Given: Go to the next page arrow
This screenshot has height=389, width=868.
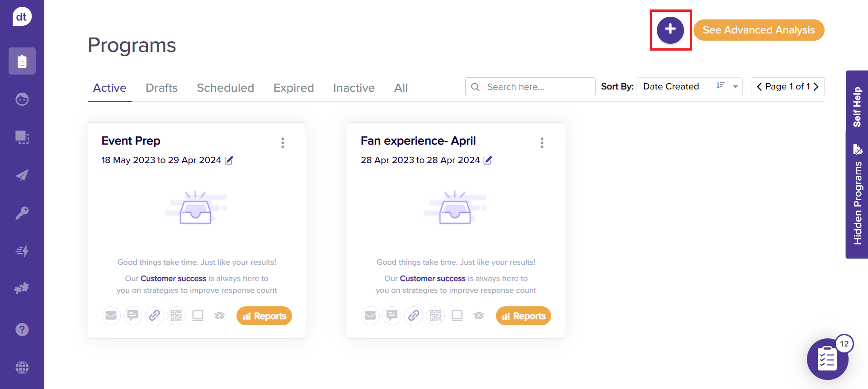Looking at the screenshot, I should (x=816, y=87).
